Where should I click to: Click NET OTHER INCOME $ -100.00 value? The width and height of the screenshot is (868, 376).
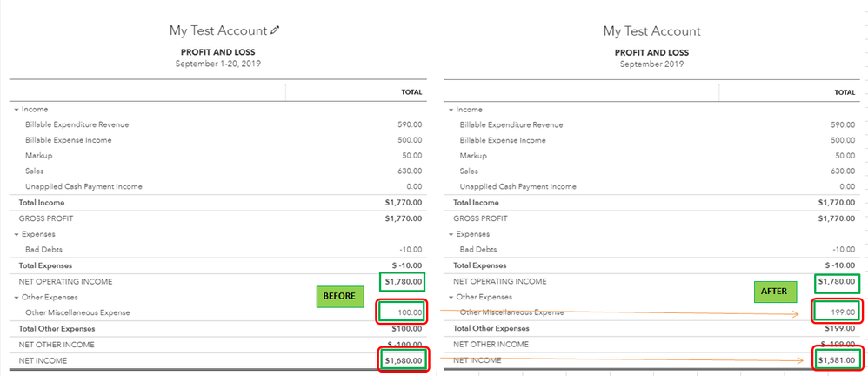tap(404, 345)
